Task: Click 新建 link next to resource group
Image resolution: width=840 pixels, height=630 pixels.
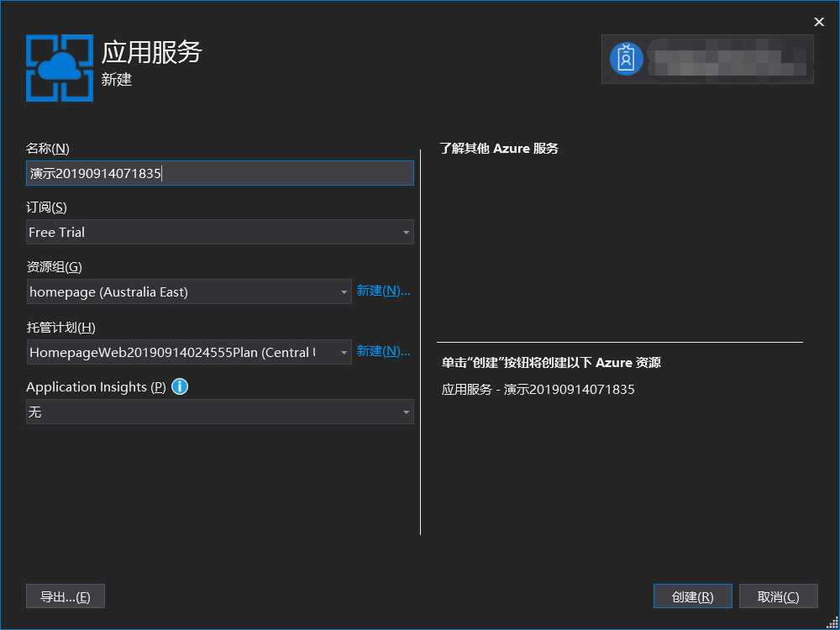Action: pos(383,291)
